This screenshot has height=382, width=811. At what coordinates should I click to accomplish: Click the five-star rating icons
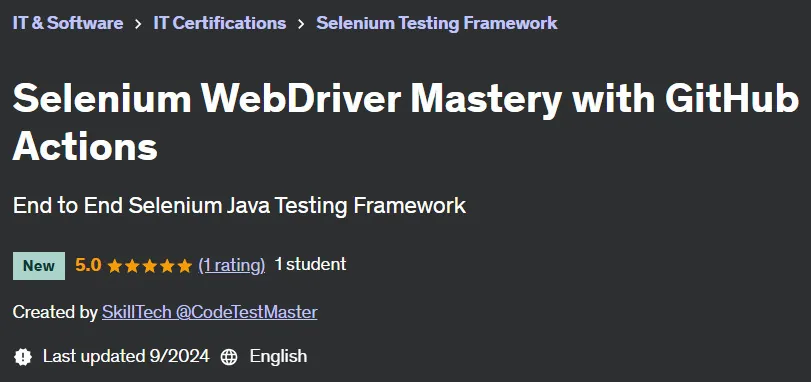click(149, 266)
